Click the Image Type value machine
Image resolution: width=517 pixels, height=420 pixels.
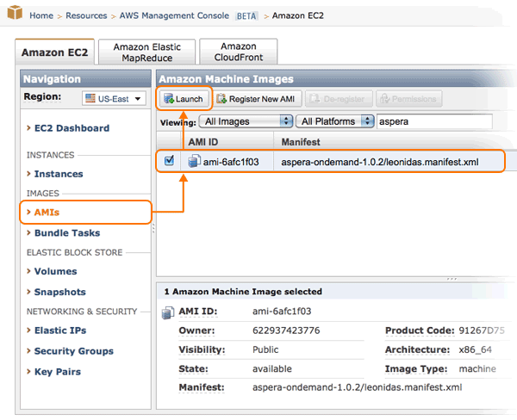477,368
